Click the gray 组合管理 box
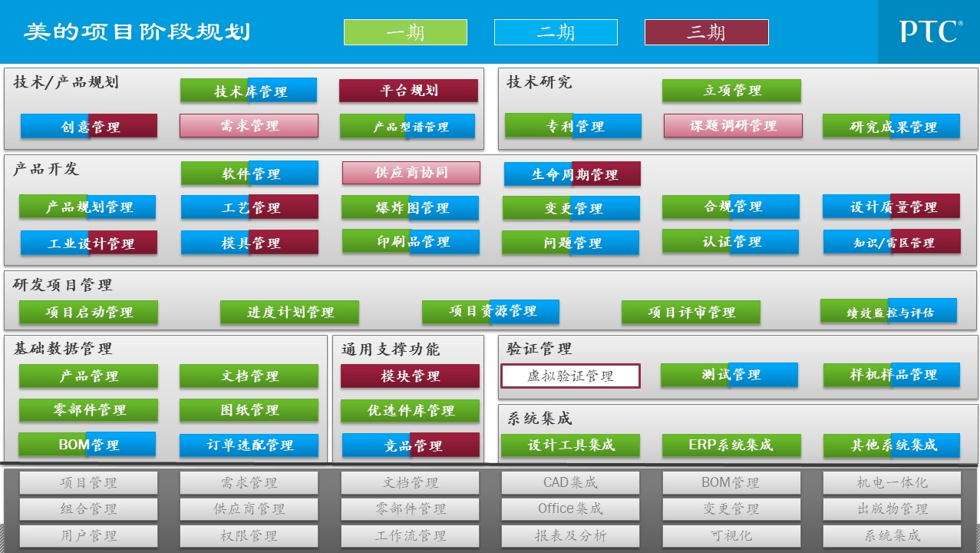 [88, 508]
